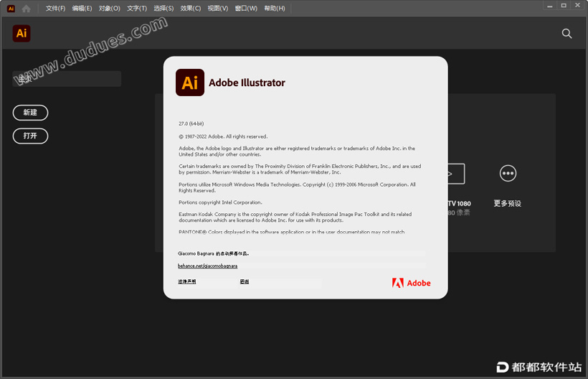Click the Home icon in the menu bar
588x379 pixels.
click(x=27, y=9)
